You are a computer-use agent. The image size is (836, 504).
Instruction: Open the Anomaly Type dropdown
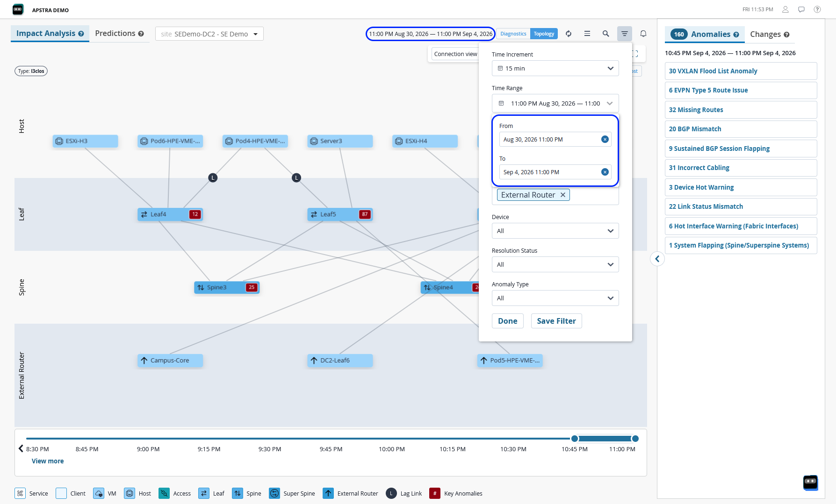coord(555,298)
